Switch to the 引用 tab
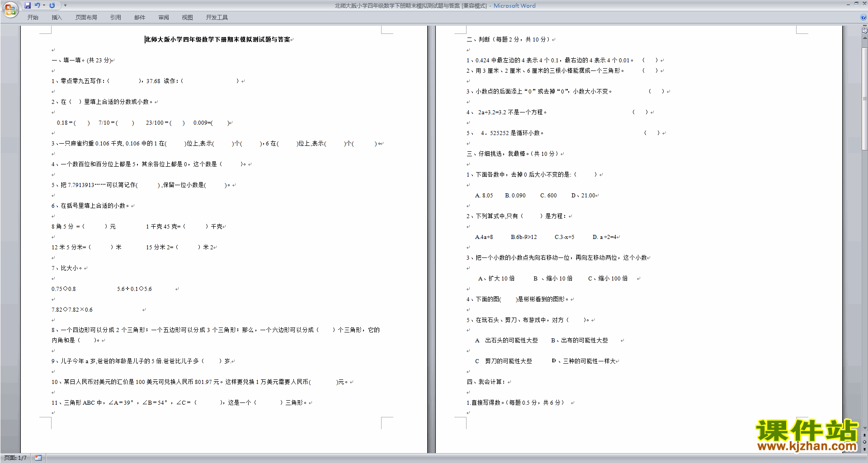This screenshot has width=868, height=463. click(116, 18)
